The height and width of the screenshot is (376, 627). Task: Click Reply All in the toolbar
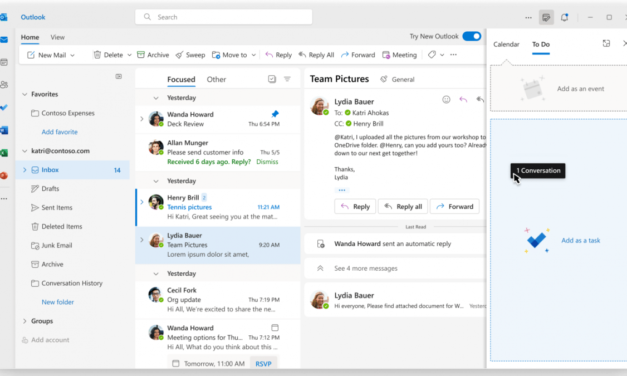click(316, 55)
